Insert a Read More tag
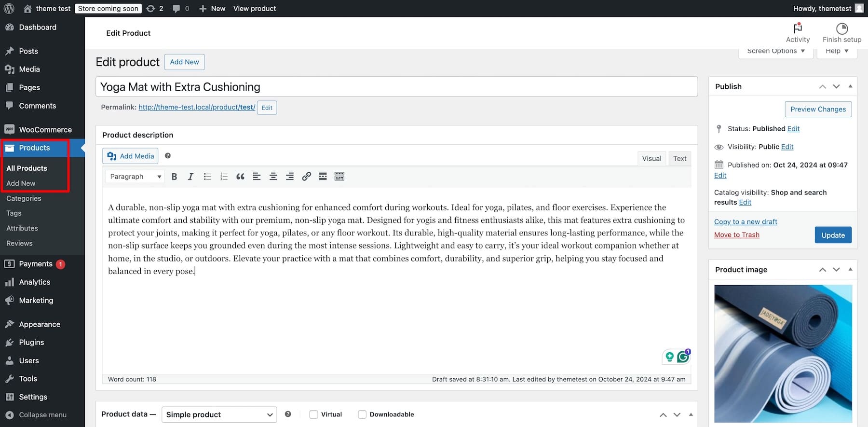 323,177
